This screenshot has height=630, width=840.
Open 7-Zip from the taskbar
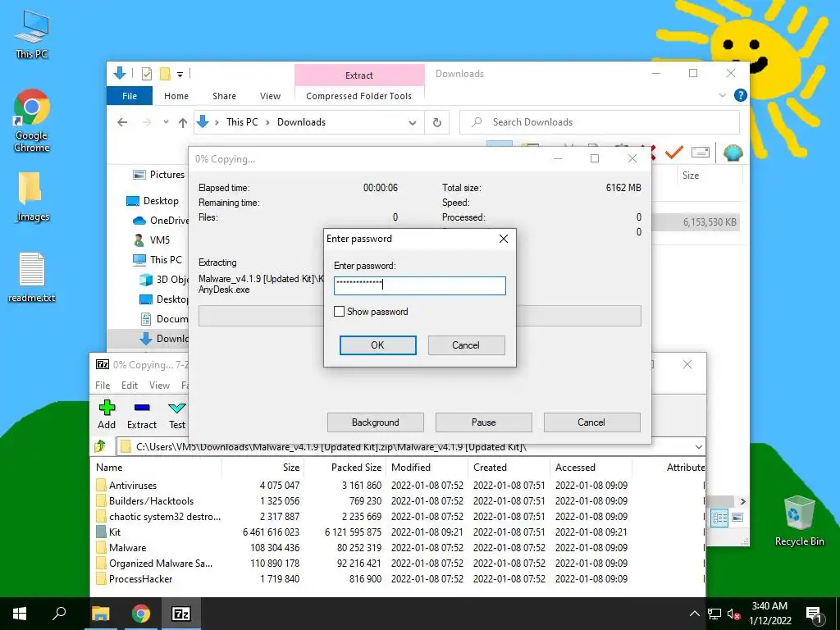point(180,614)
